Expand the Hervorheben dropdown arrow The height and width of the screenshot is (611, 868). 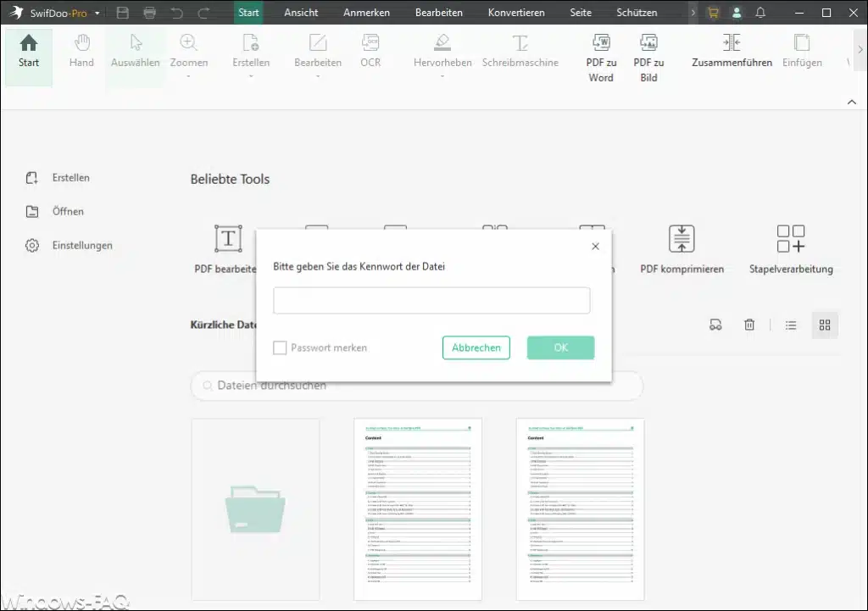(x=442, y=76)
